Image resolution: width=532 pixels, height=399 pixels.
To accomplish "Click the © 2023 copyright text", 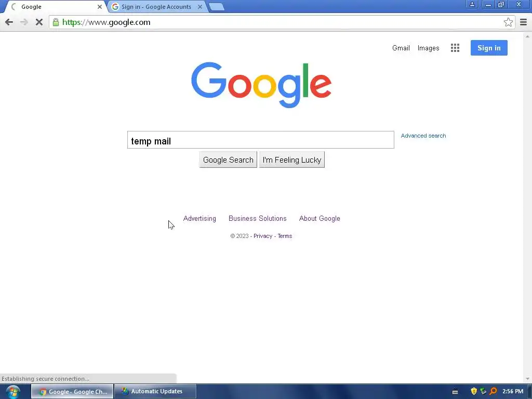I will pyautogui.click(x=240, y=236).
